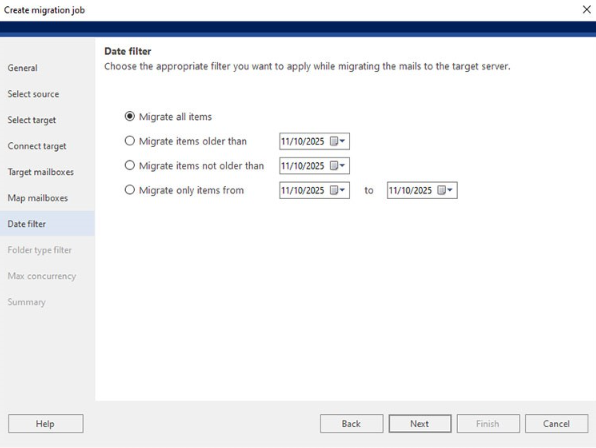Open Select target step
The image size is (596, 448).
tap(32, 120)
